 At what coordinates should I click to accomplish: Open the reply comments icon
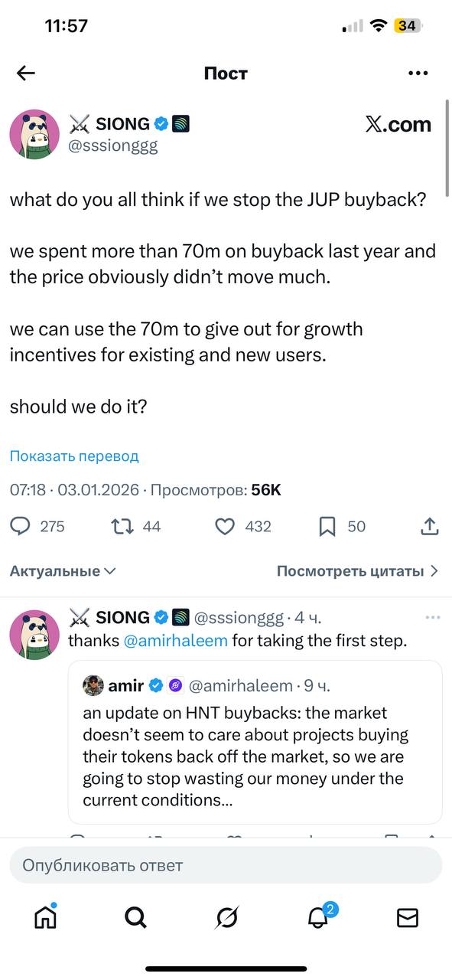21,526
